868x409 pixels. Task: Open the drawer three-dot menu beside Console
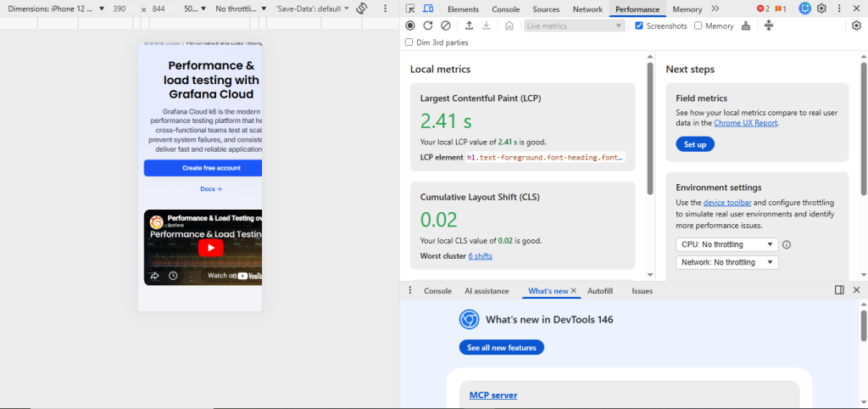(x=410, y=290)
